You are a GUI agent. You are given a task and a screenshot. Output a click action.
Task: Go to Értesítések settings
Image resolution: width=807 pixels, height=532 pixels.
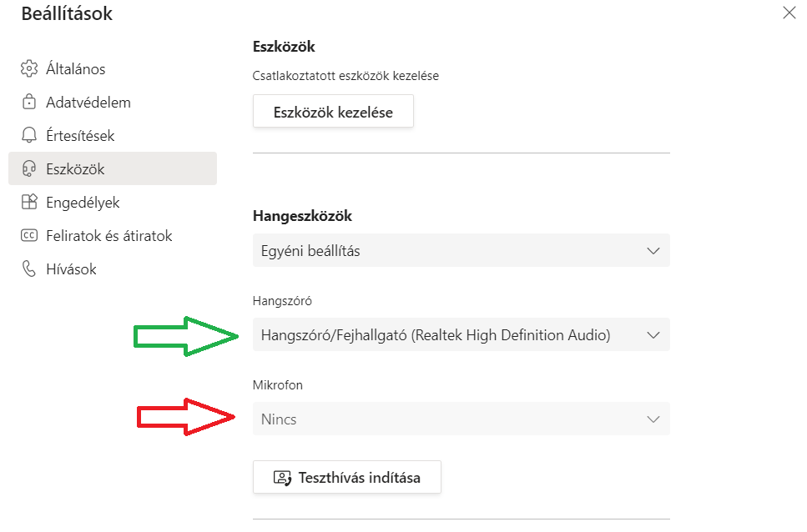80,136
